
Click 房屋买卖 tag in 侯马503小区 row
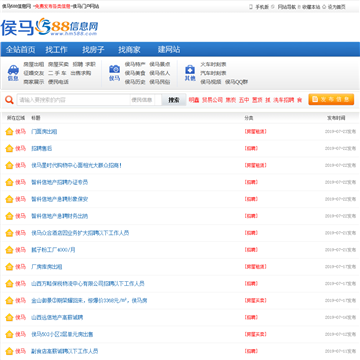point(256,334)
